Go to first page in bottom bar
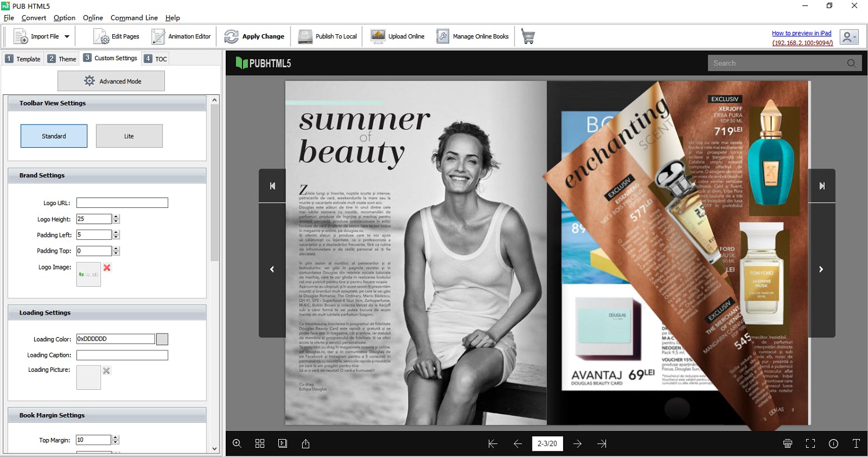 click(x=493, y=444)
